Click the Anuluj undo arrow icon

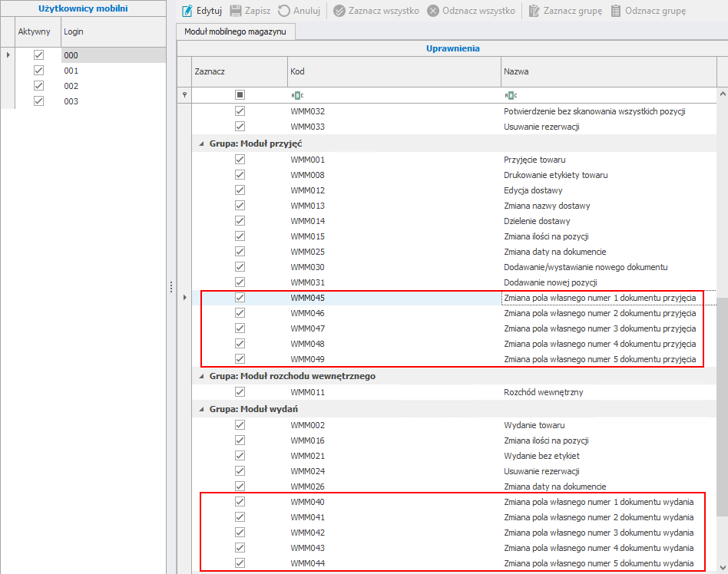(x=284, y=12)
